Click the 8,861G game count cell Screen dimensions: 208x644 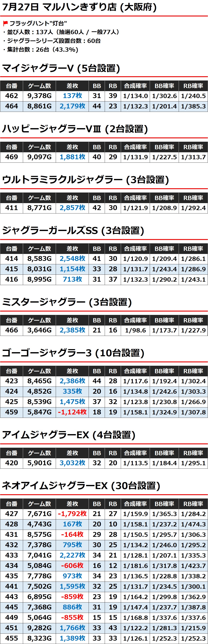(x=39, y=106)
